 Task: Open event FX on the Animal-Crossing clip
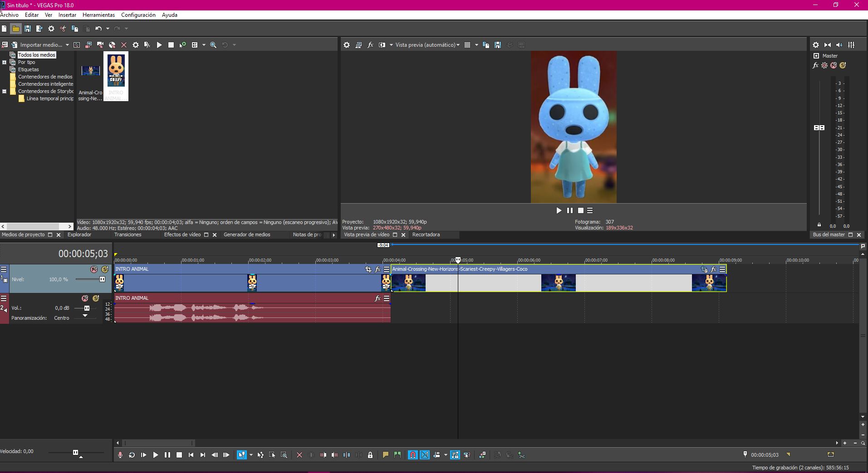tap(713, 269)
